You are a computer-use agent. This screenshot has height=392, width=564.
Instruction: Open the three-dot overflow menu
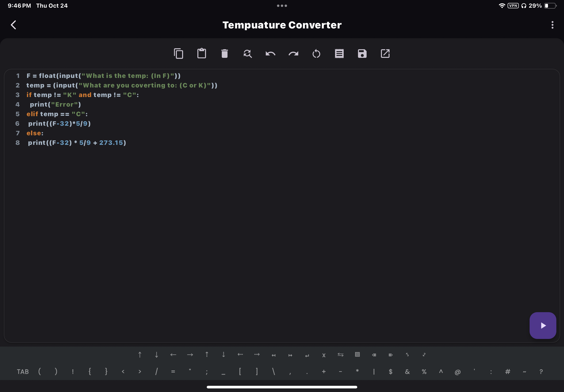click(x=552, y=25)
